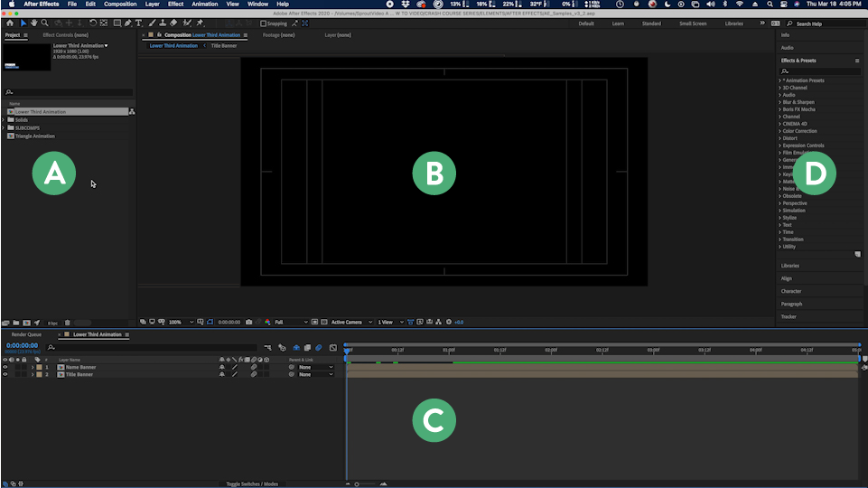The width and height of the screenshot is (868, 488).
Task: Open the Composition menu
Action: (x=120, y=4)
